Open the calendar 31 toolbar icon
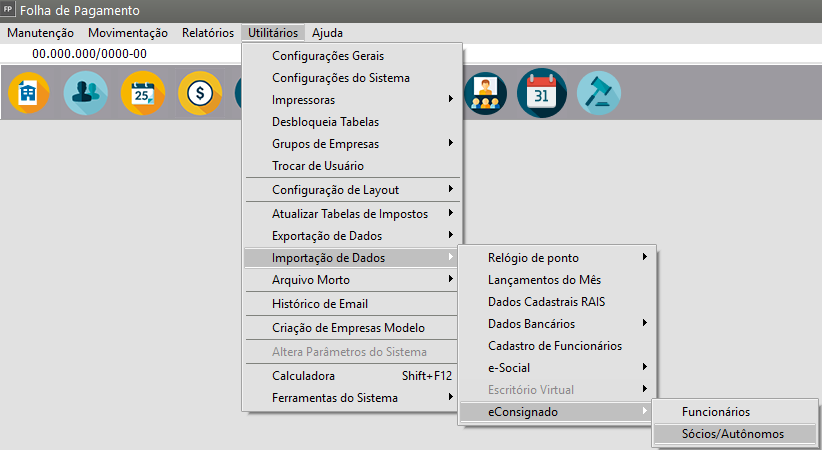This screenshot has height=450, width=822. (x=541, y=94)
